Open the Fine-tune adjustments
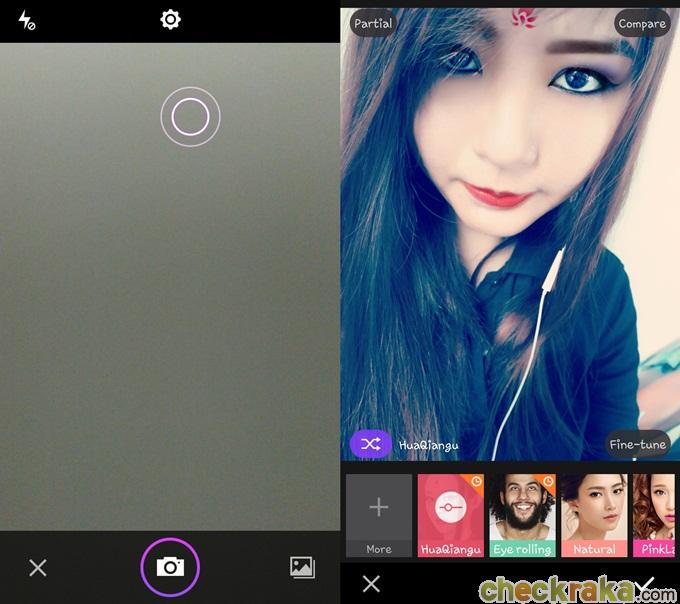Screen dimensions: 680x604 click(x=637, y=444)
